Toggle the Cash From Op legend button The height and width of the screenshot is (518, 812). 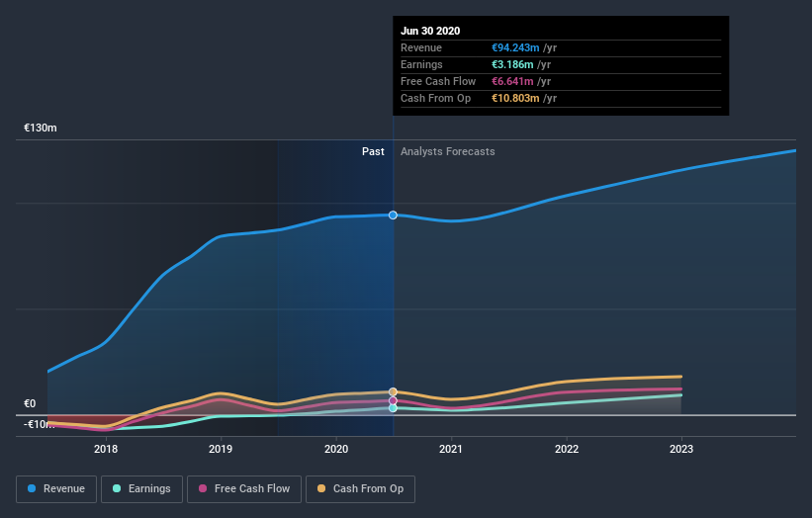(x=360, y=489)
